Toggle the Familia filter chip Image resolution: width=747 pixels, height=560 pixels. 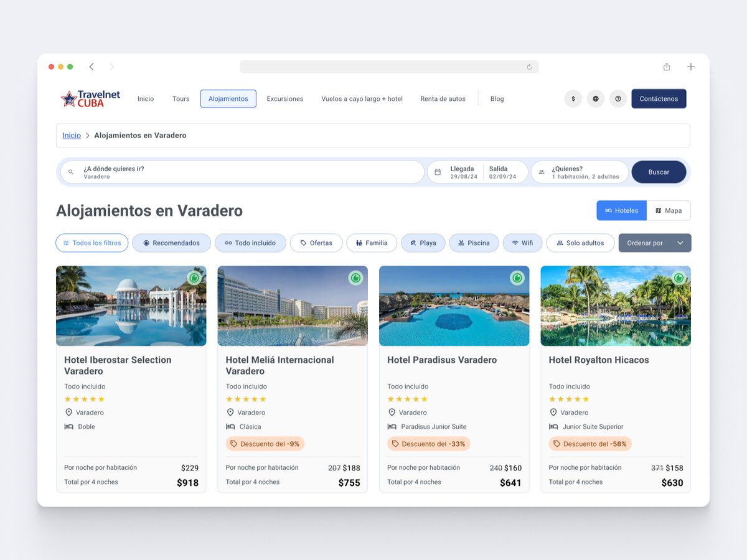point(372,243)
